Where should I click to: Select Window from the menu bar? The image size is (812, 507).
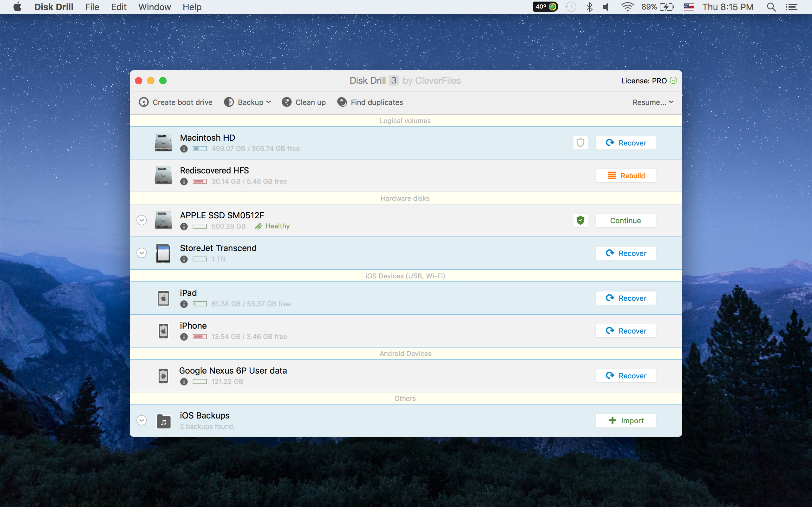(x=154, y=6)
